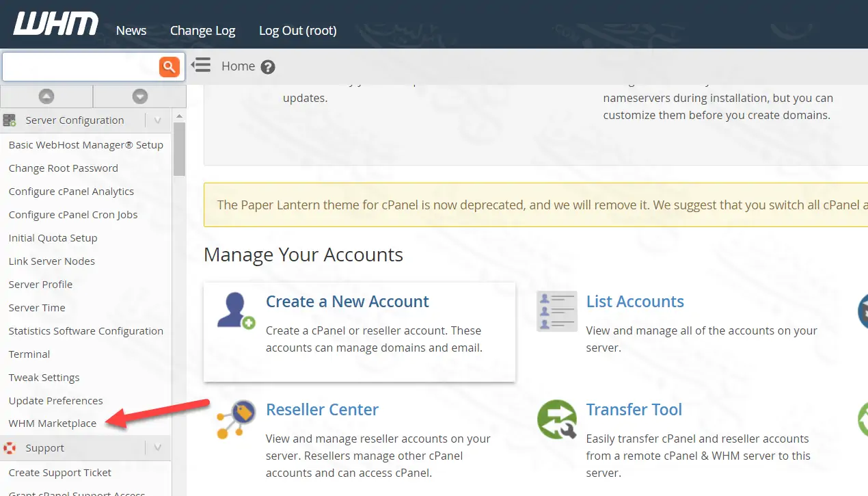
Task: Click the Create a New Account user icon
Action: pos(236,310)
